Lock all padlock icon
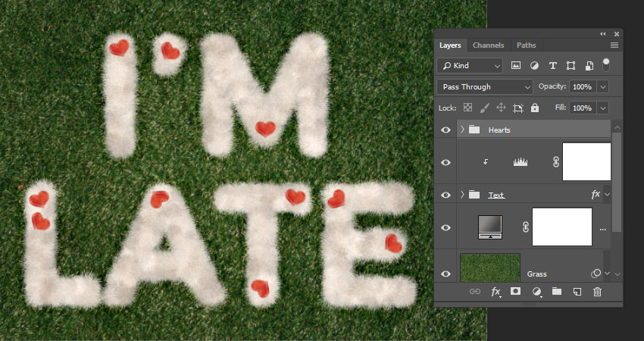Viewport: 644px width, 341px height. 534,108
